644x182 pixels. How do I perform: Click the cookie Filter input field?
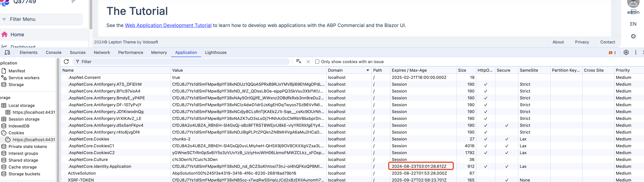pyautogui.click(x=183, y=62)
